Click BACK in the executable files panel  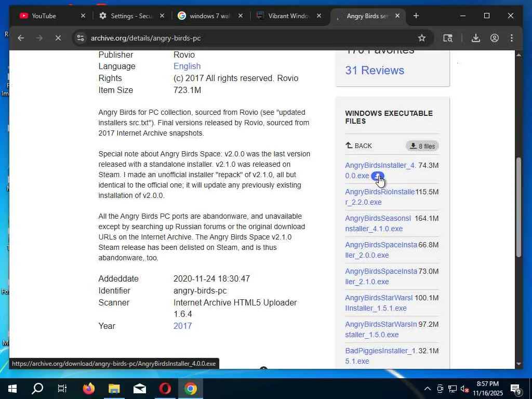pyautogui.click(x=358, y=146)
